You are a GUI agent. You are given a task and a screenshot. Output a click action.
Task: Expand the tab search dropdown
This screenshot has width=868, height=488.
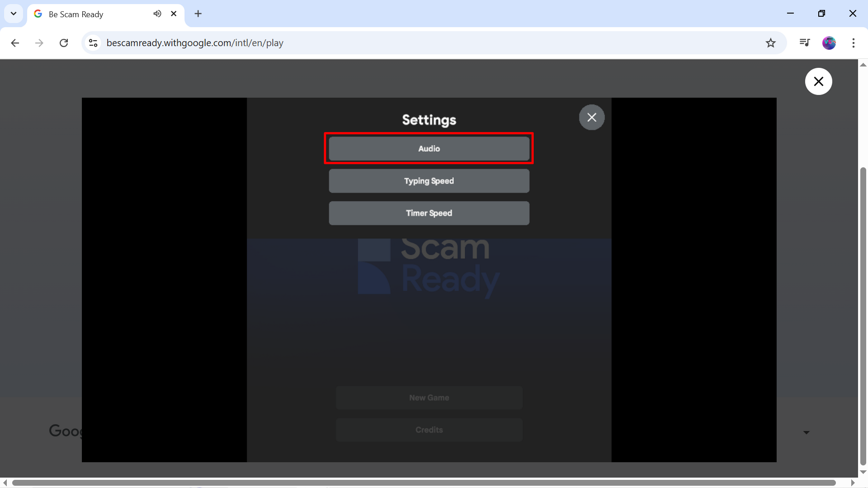coord(14,14)
